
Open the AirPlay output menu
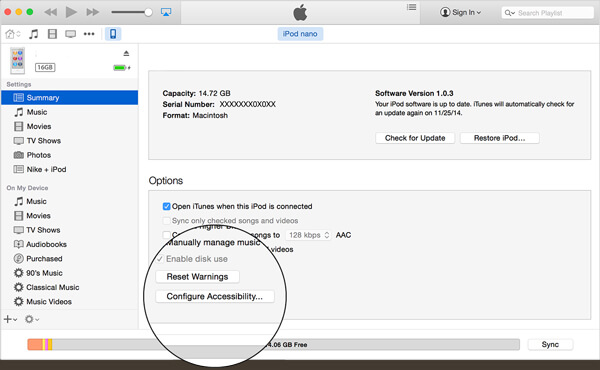166,12
